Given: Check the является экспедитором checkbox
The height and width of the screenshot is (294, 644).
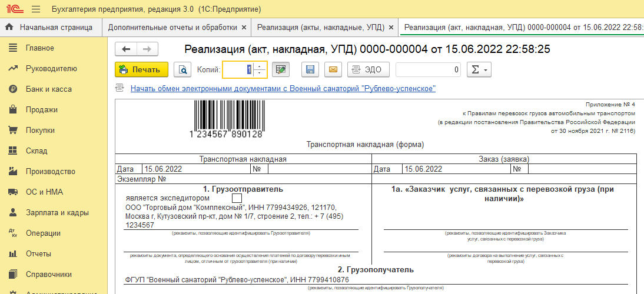Looking at the screenshot, I should click(x=237, y=198).
